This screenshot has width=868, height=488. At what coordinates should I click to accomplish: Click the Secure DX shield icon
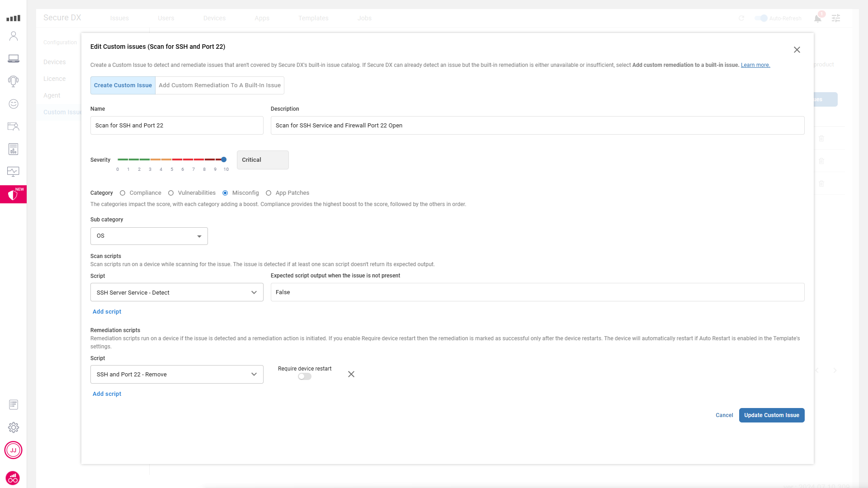pyautogui.click(x=13, y=195)
